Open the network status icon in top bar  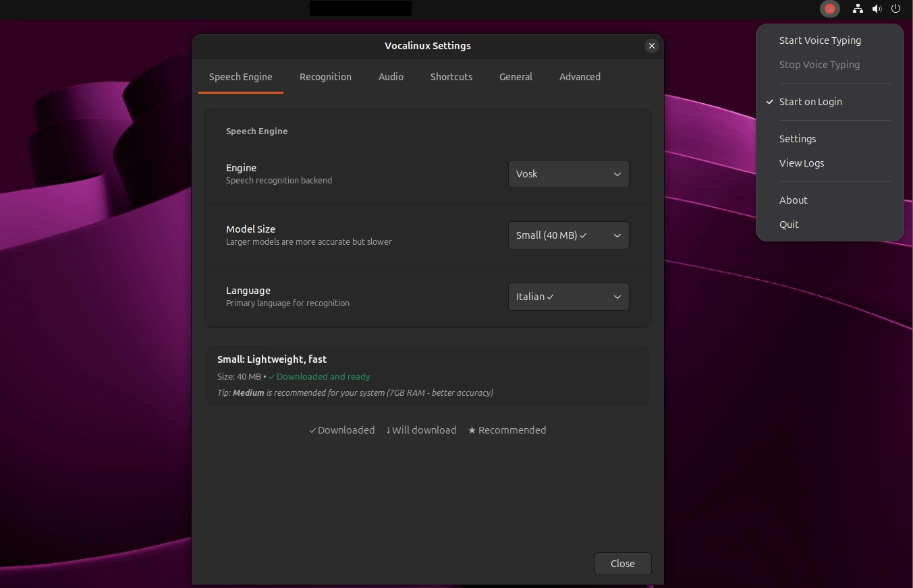coord(858,9)
